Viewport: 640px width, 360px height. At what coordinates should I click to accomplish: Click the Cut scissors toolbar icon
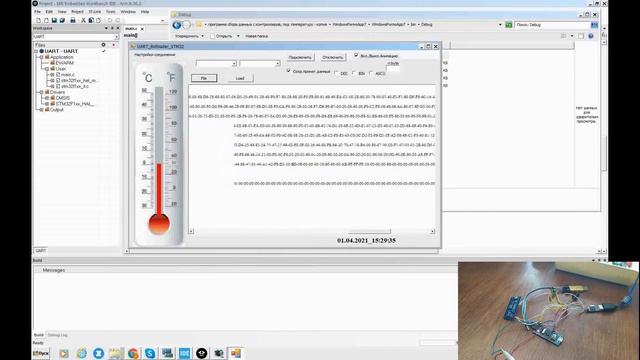coord(83,20)
